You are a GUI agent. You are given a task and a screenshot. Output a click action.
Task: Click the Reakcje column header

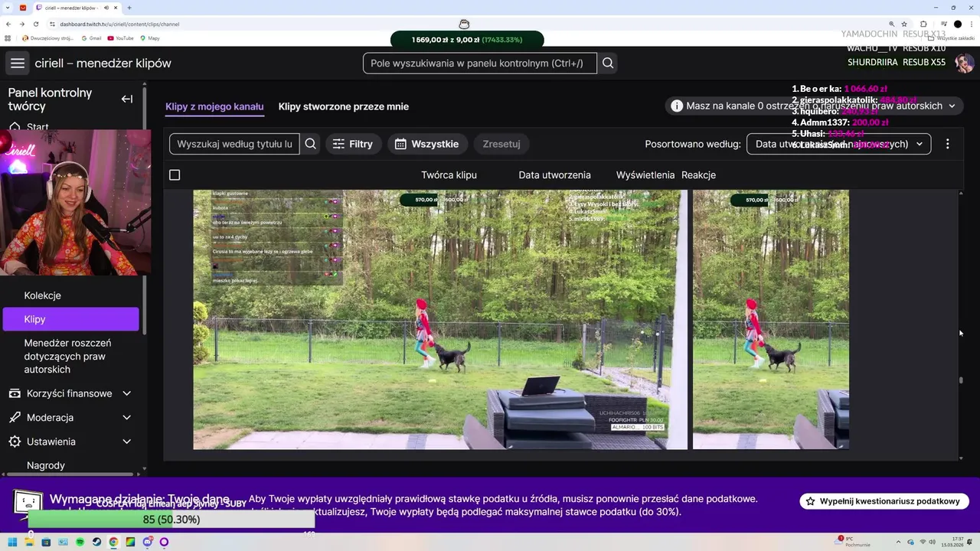(x=698, y=175)
